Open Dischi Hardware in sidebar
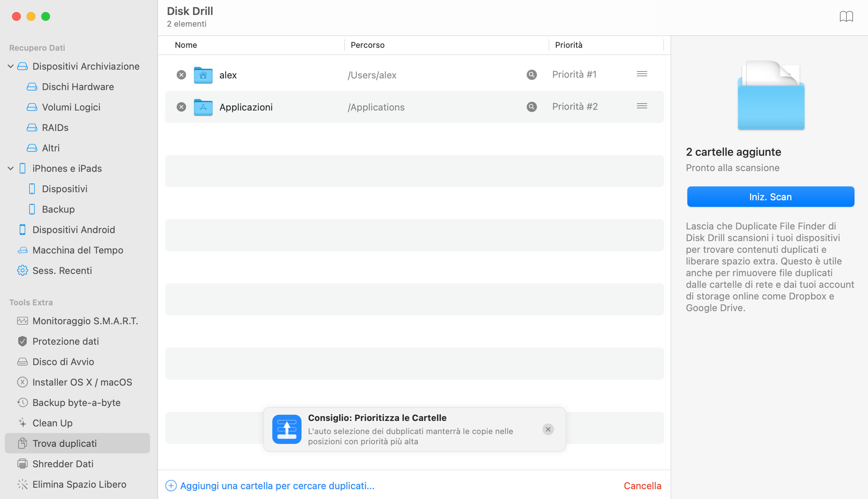Screen dimensions: 868x499 [78, 87]
